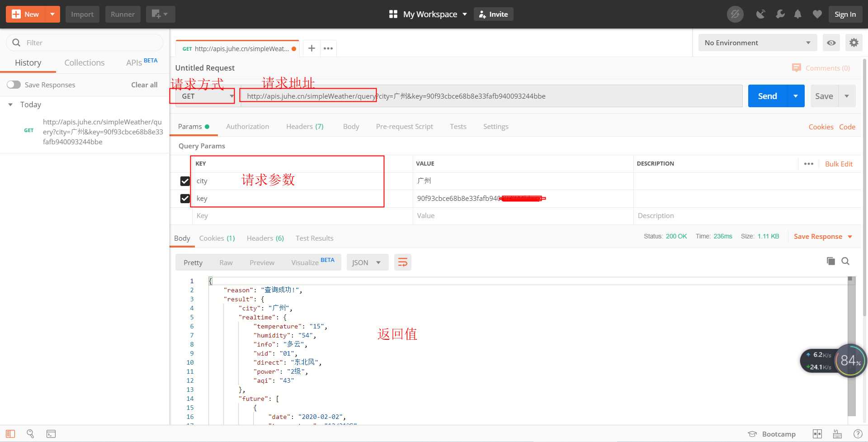Invite collaborators to the workspace
Screen dimensions: 868x442
click(494, 14)
